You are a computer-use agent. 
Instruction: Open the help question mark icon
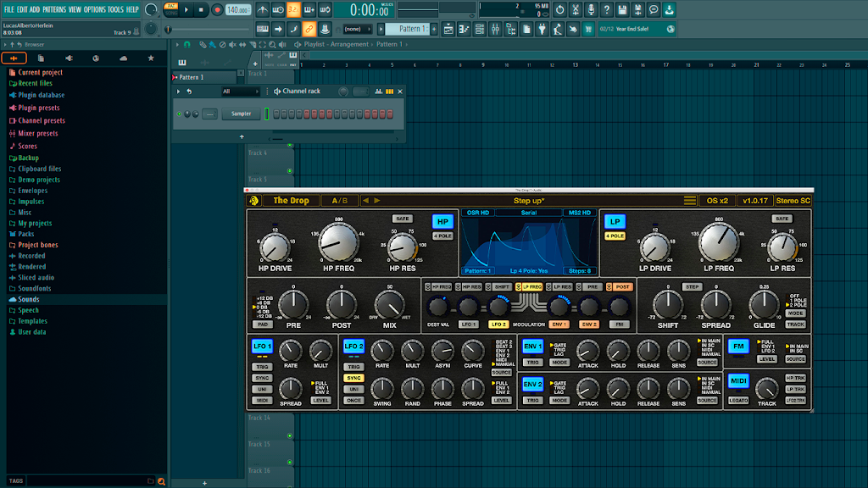click(x=607, y=9)
